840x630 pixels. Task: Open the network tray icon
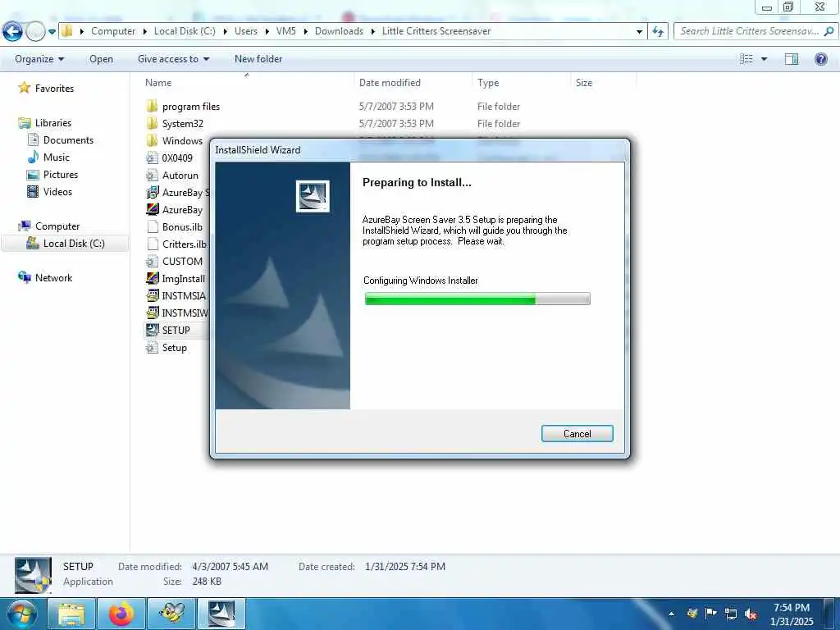(x=731, y=614)
